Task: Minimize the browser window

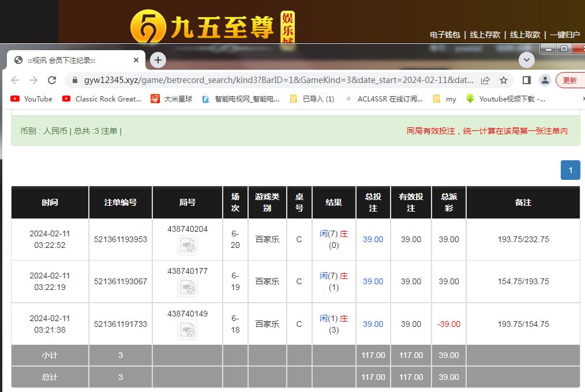Action: coord(549,49)
